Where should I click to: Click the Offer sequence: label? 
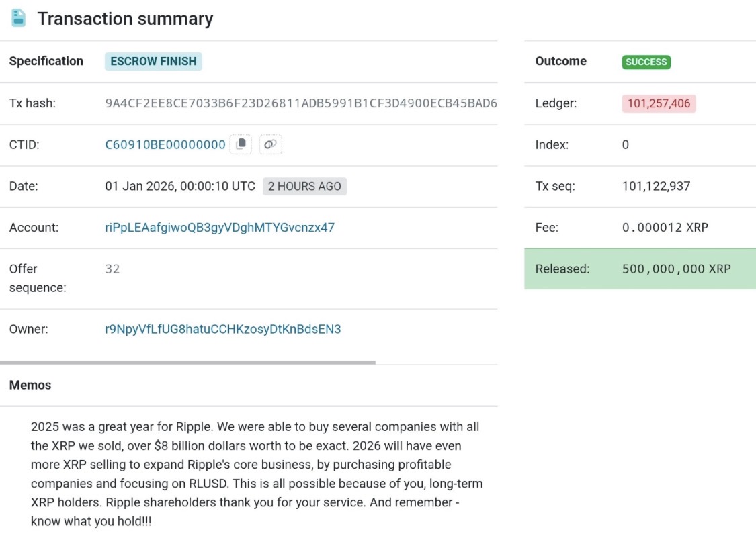(38, 279)
